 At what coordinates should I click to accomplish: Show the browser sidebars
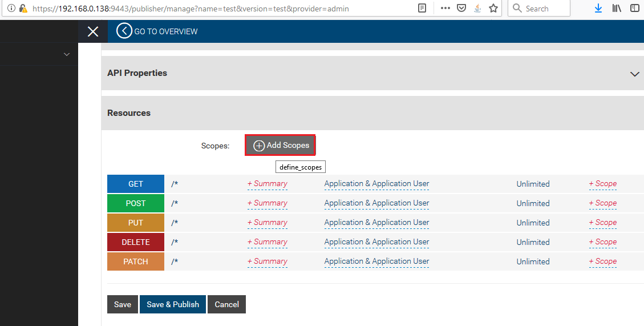(x=634, y=9)
